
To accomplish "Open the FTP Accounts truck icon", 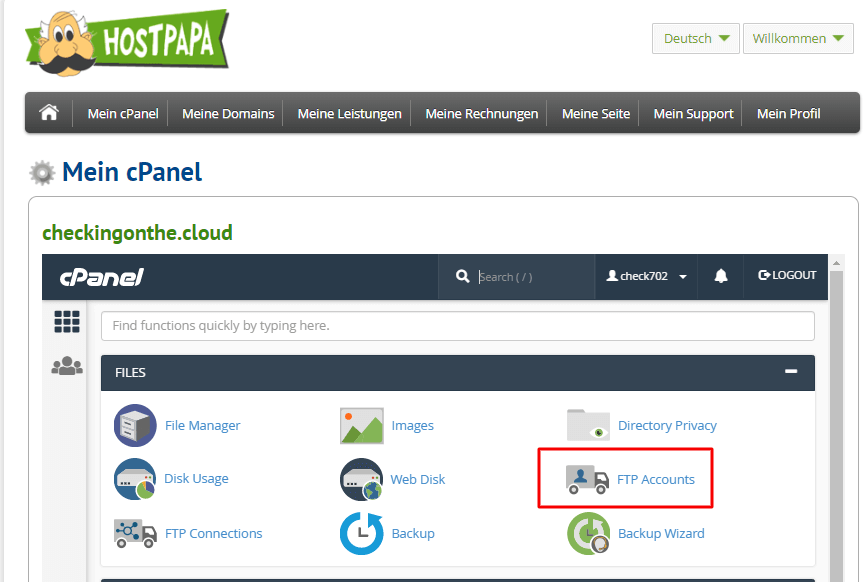I will (x=587, y=479).
